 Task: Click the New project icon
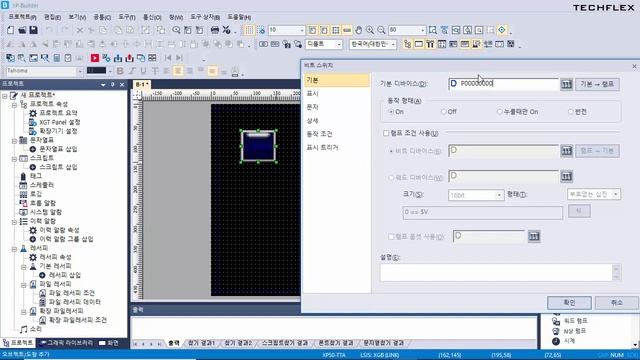coord(10,30)
